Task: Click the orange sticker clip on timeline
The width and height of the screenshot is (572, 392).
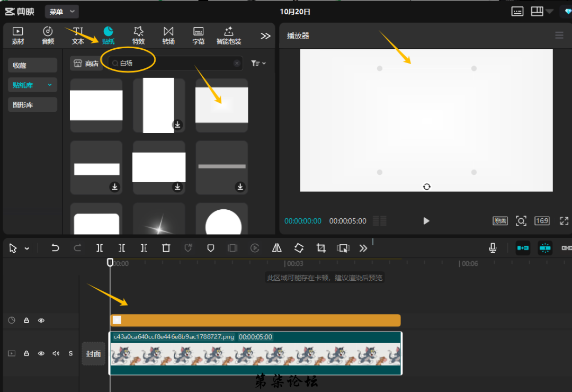Action: [x=254, y=320]
